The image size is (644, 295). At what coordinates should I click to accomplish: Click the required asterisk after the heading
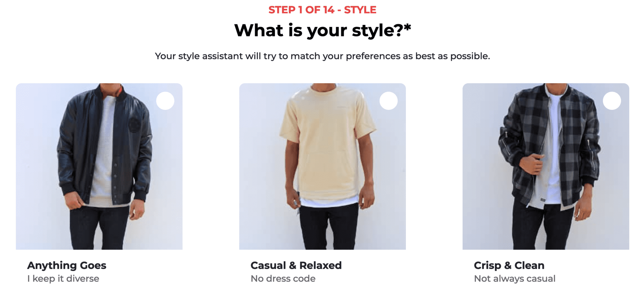[x=407, y=27]
